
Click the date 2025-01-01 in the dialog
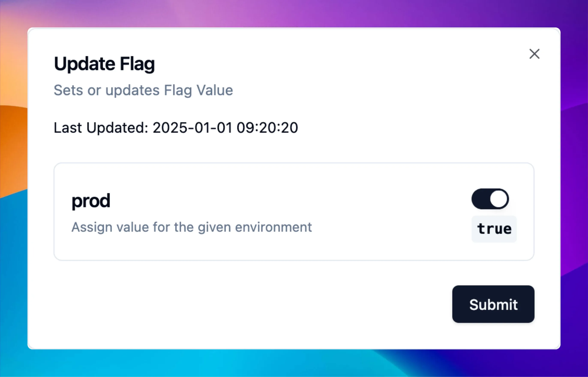click(193, 127)
